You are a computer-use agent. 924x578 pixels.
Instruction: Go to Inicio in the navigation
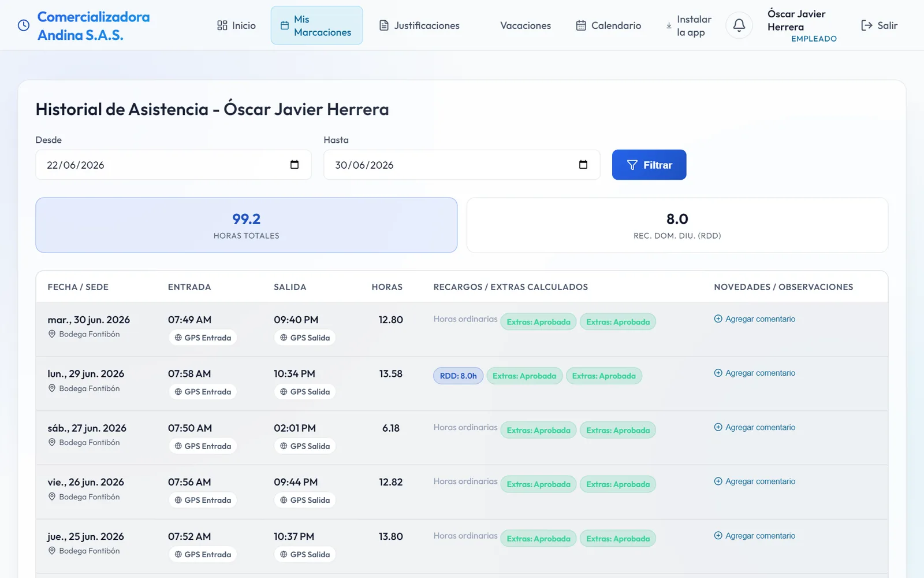tap(236, 25)
